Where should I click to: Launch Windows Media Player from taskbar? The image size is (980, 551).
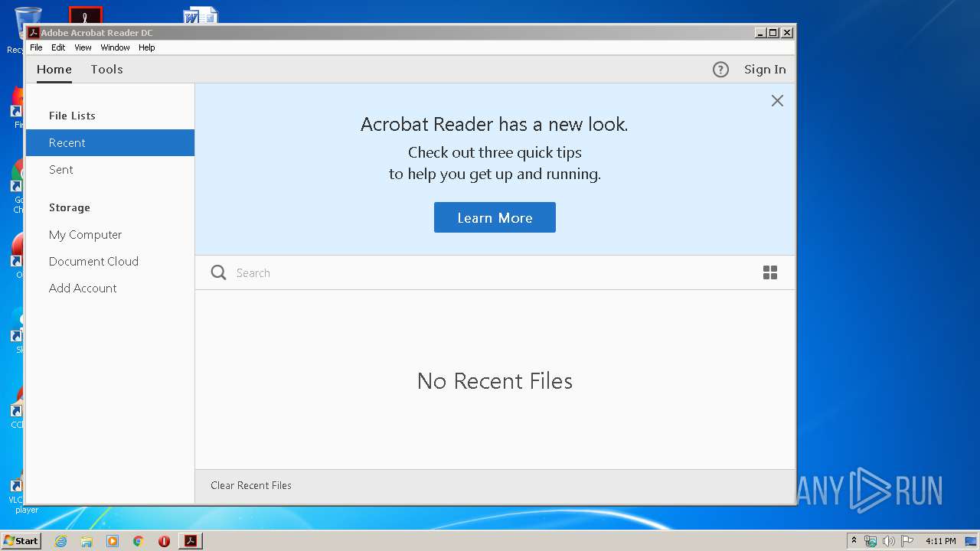(113, 541)
